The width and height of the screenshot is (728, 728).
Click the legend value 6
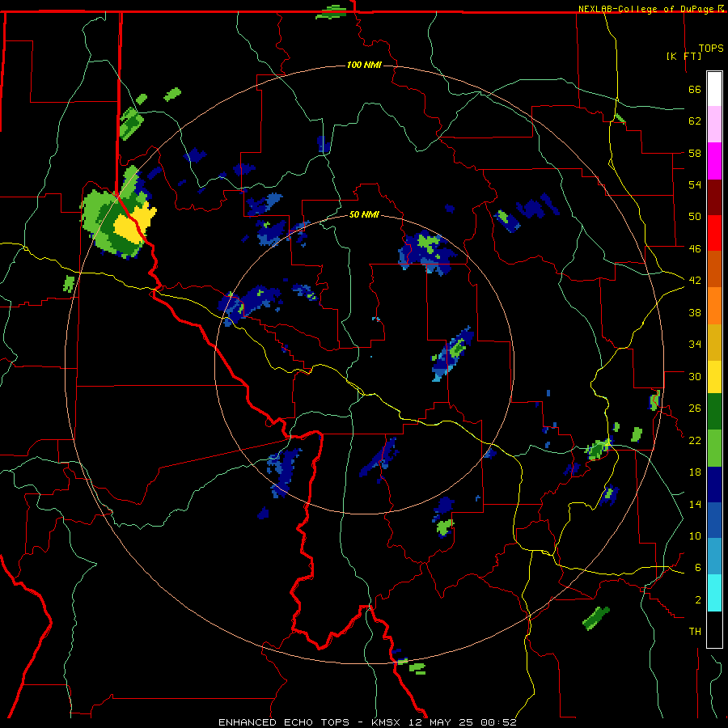pyautogui.click(x=698, y=568)
